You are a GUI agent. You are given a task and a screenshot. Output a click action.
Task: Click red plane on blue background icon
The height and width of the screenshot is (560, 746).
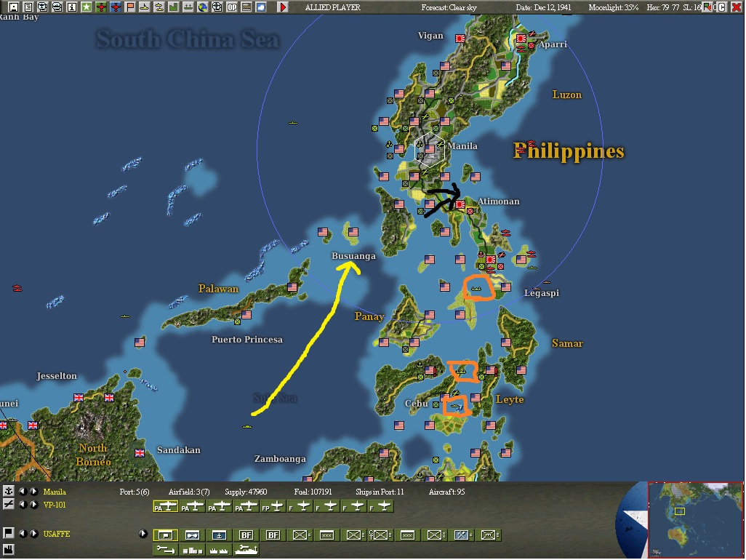tap(116, 7)
